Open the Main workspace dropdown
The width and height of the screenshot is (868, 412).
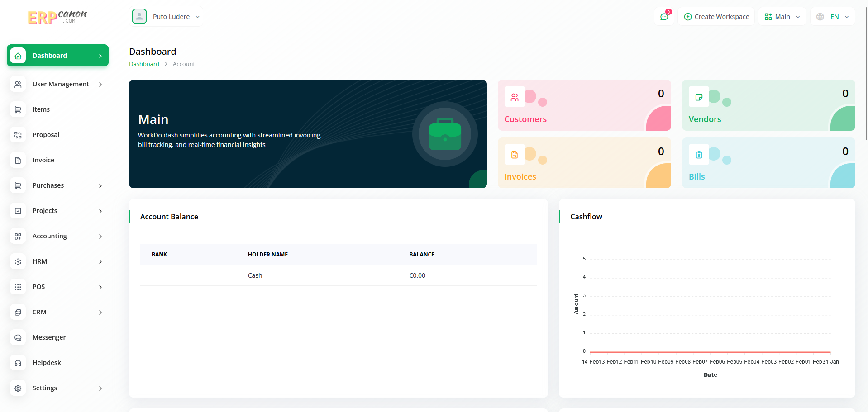click(x=782, y=17)
